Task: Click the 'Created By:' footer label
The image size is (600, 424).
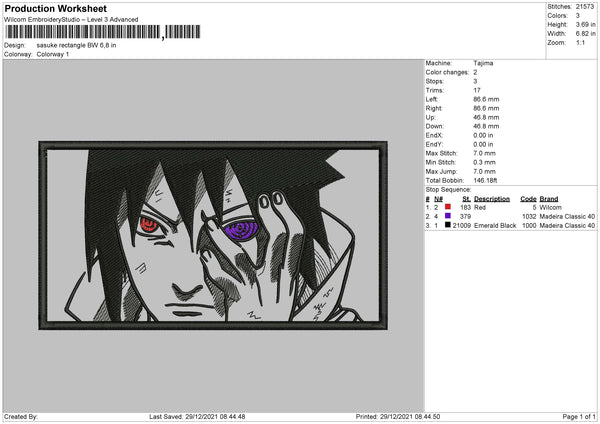Action: [21, 417]
